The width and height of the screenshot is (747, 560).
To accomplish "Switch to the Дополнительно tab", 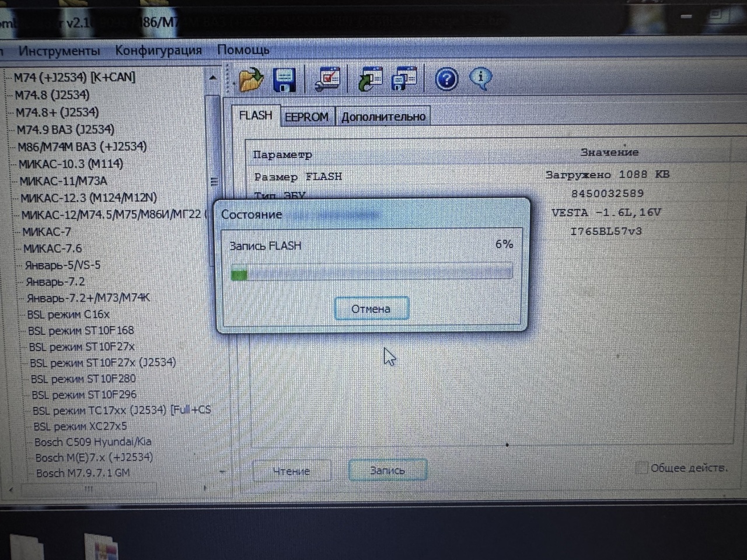I will point(383,117).
